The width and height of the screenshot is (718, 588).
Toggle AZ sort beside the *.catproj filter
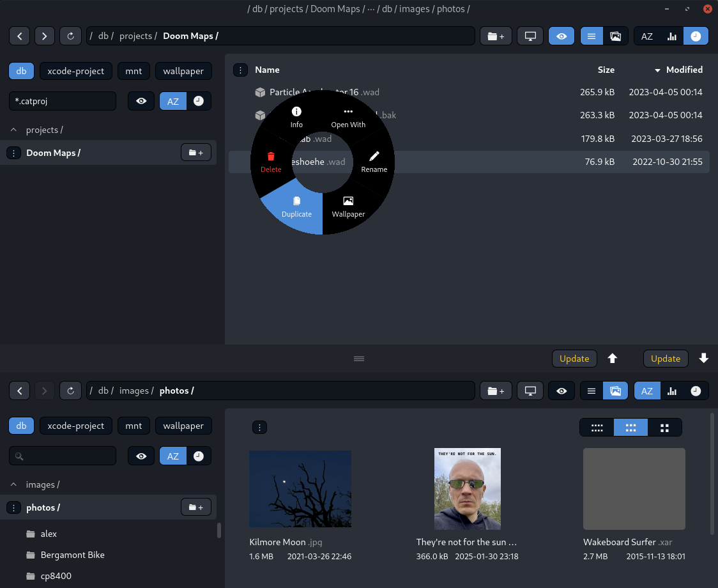pos(173,101)
